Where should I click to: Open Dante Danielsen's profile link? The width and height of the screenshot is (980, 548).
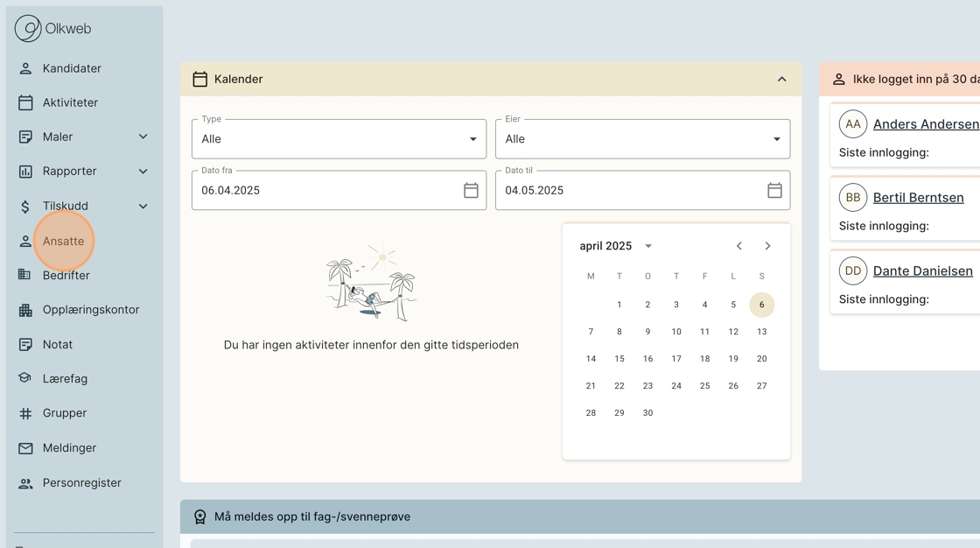(922, 270)
